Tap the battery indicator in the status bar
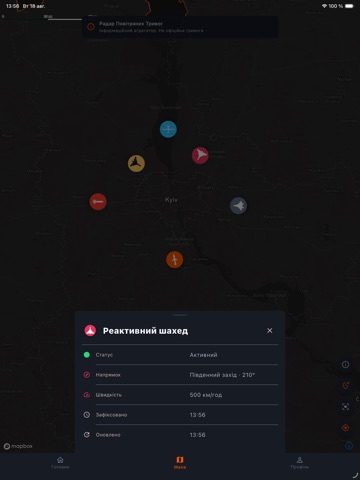The image size is (360, 480). coord(349,6)
